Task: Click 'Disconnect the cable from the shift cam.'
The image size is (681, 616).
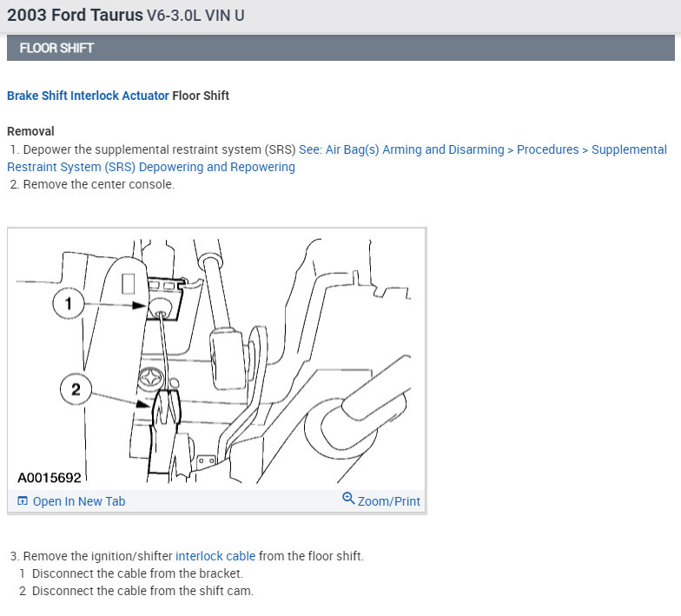Action: (x=142, y=591)
